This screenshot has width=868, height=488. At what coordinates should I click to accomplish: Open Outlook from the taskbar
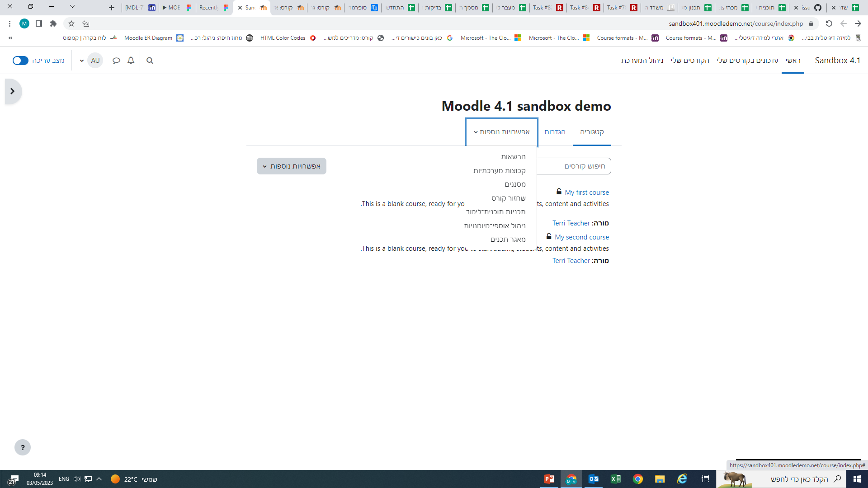[x=594, y=479]
